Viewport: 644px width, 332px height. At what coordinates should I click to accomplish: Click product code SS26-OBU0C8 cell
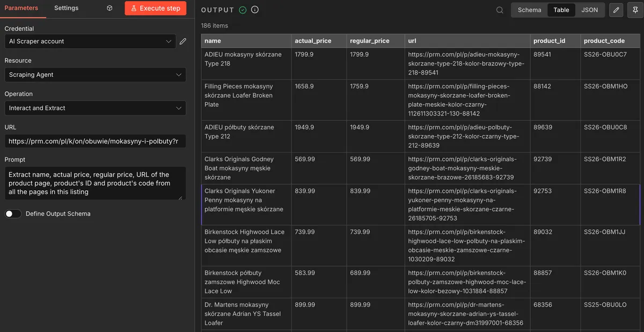point(610,136)
